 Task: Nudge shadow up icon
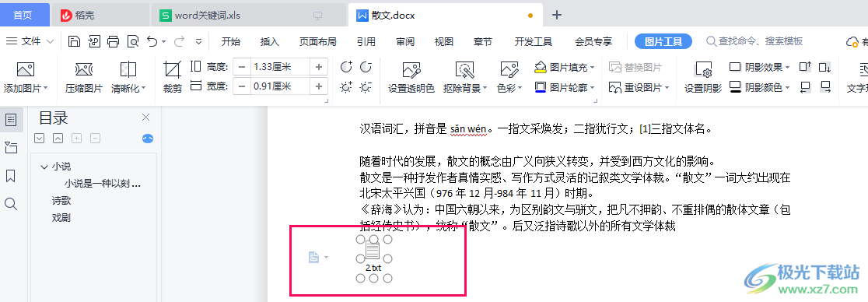(806, 67)
